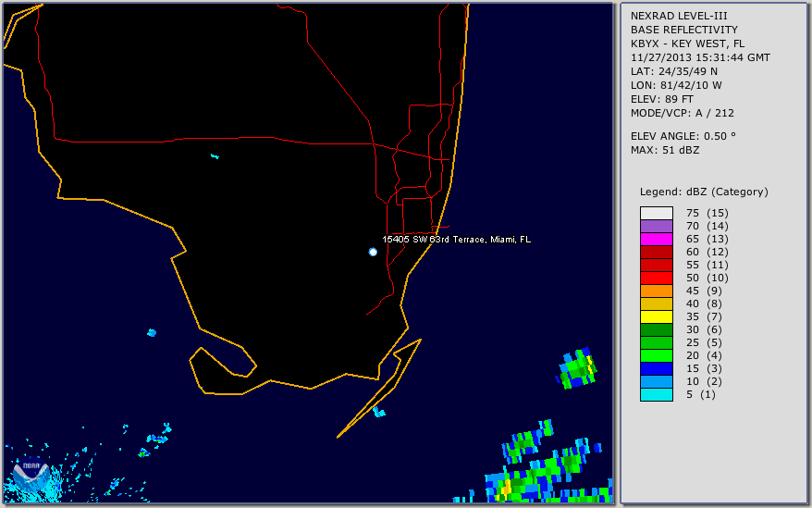
Task: Select the 60 dBZ dark red swatch
Action: (x=656, y=252)
